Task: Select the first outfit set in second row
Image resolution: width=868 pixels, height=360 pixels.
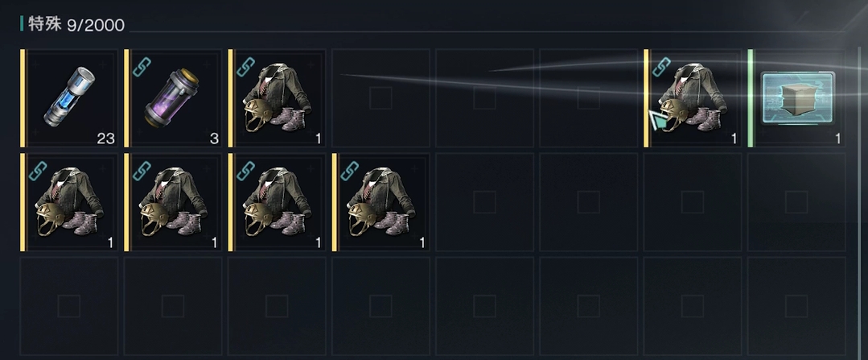Action: click(x=69, y=202)
